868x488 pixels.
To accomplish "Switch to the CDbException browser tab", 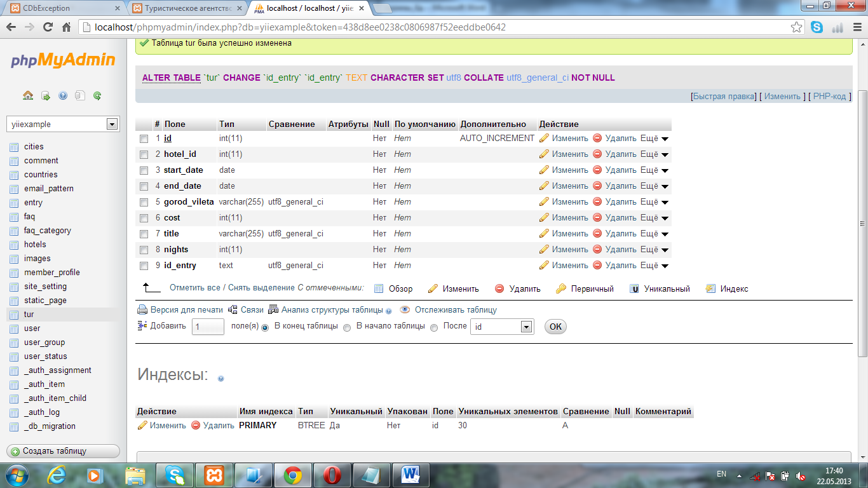I will [64, 8].
